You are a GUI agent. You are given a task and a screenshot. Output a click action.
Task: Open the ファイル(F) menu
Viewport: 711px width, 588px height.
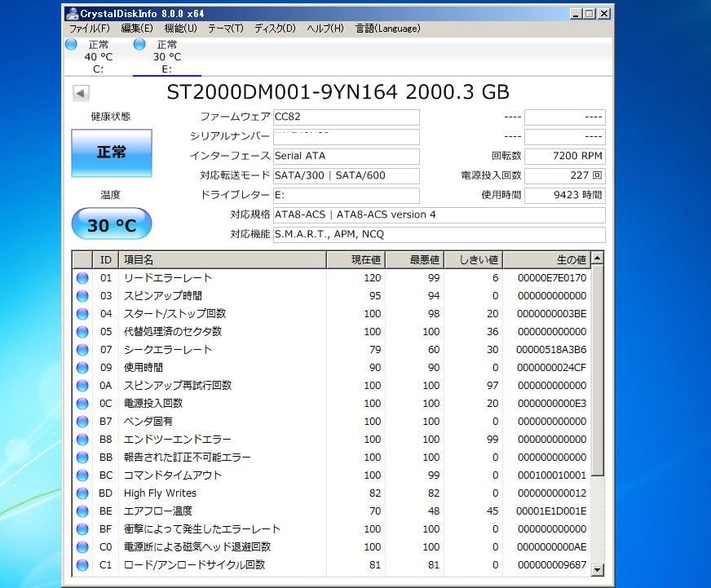tap(90, 29)
